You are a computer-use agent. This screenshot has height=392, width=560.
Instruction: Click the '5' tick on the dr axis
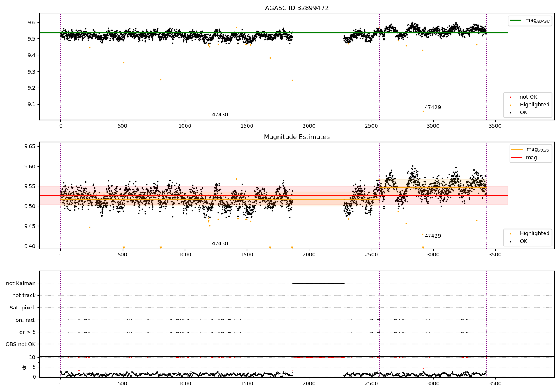[34, 367]
